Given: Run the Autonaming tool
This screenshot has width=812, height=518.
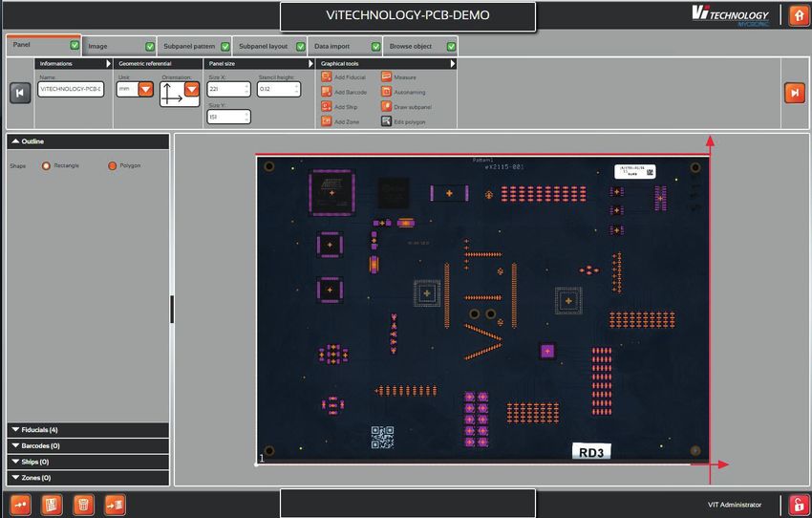Looking at the screenshot, I should (386, 92).
